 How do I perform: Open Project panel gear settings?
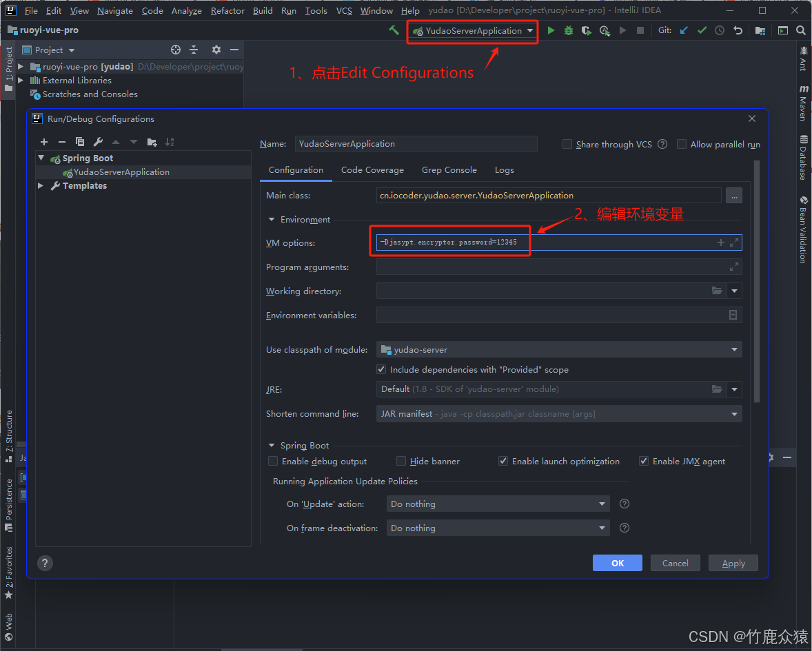click(x=216, y=50)
